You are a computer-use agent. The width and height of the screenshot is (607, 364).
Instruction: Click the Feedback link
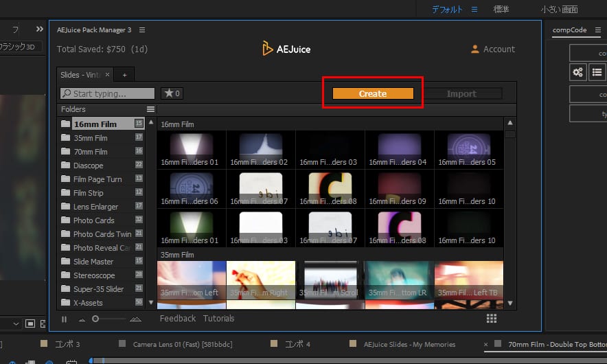tap(177, 319)
